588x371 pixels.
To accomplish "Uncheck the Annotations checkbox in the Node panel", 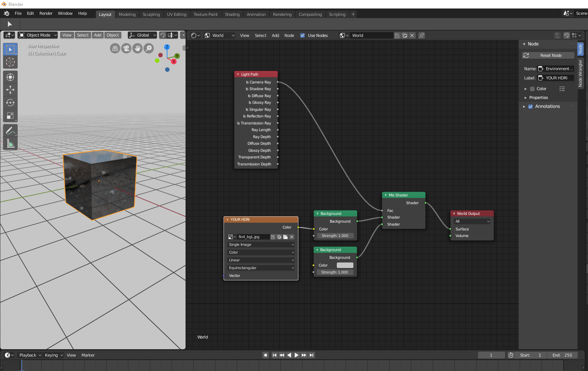I will click(530, 107).
